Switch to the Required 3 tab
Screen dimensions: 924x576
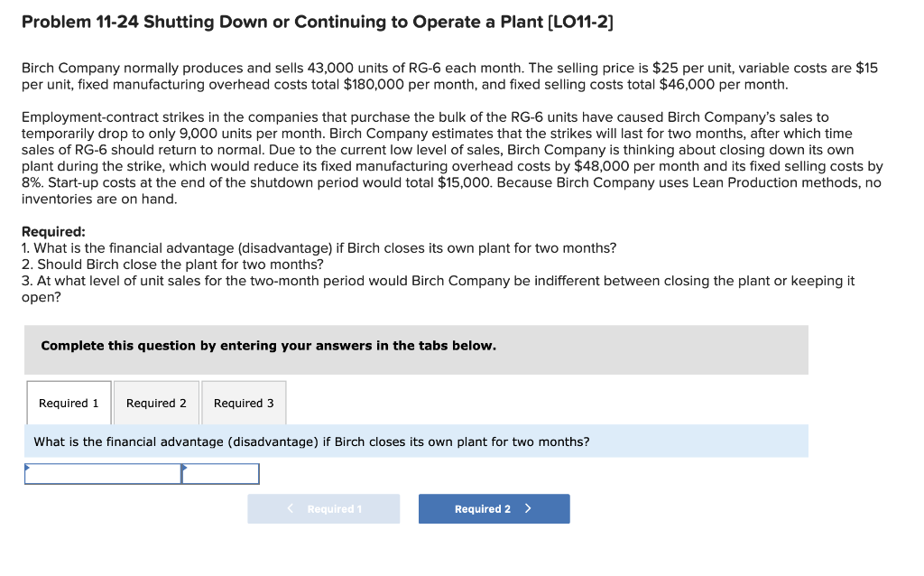click(243, 403)
